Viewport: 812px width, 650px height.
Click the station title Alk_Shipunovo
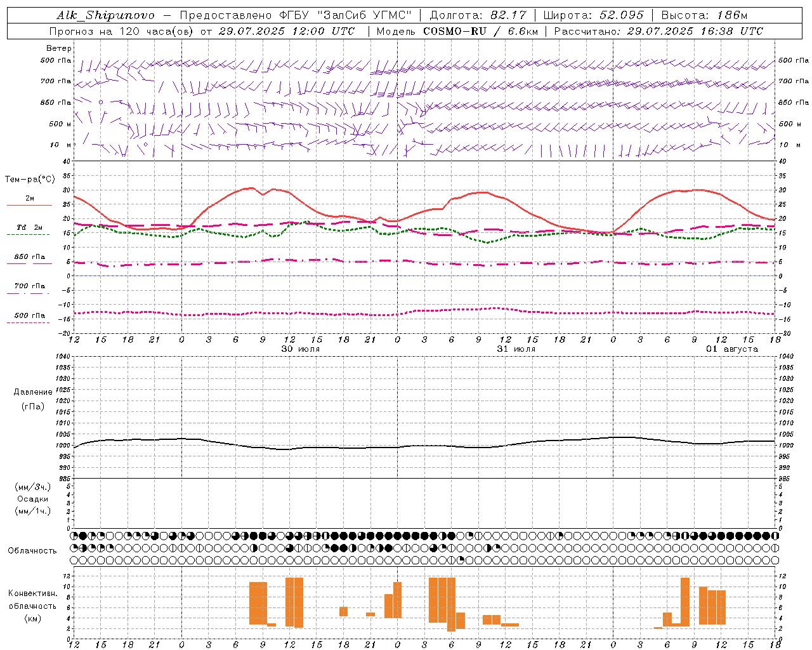105,15
